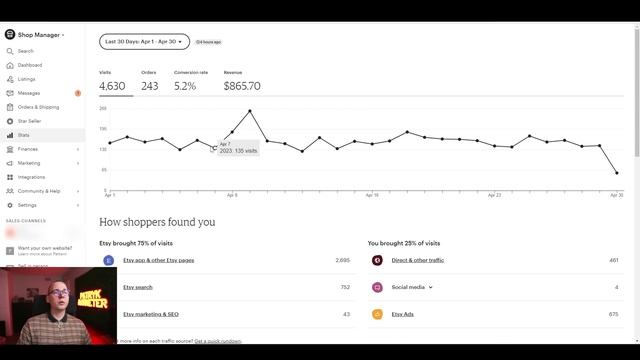This screenshot has width=640, height=360.
Task: Click the Search magnifier icon in sidebar
Action: [x=10, y=51]
